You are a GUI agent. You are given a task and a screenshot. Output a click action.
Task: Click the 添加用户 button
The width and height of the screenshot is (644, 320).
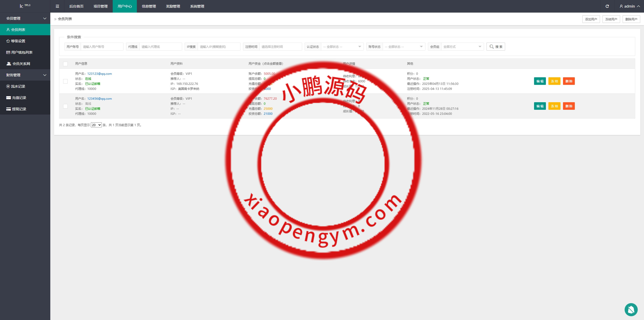tap(591, 19)
